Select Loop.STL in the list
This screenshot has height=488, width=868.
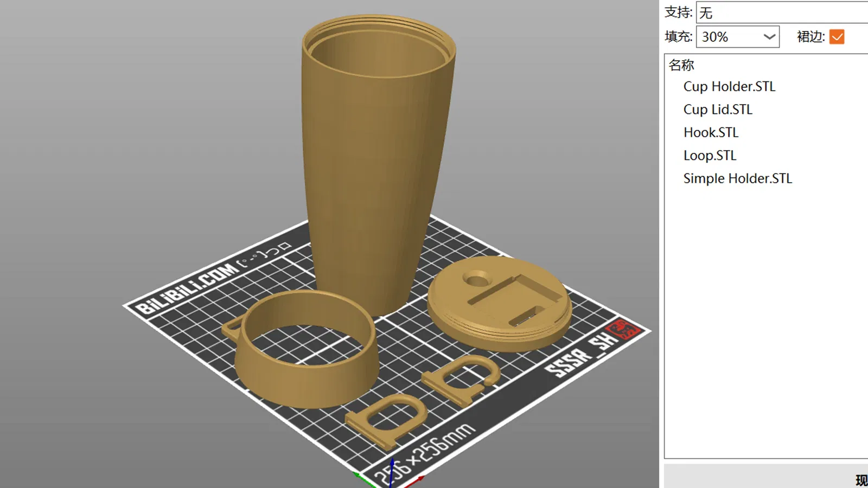[710, 156]
